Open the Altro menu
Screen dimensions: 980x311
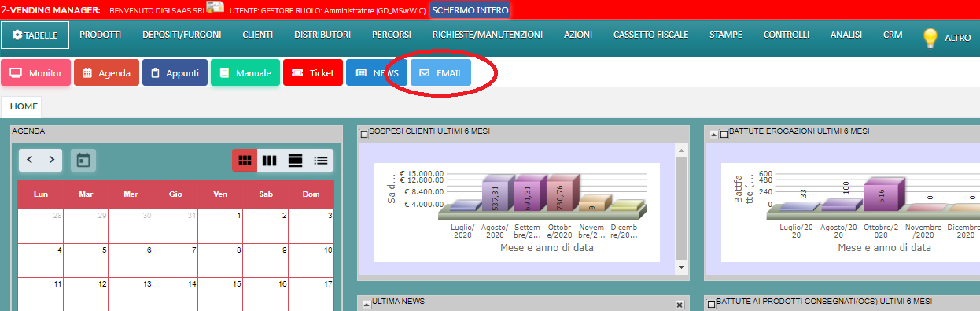tap(957, 37)
